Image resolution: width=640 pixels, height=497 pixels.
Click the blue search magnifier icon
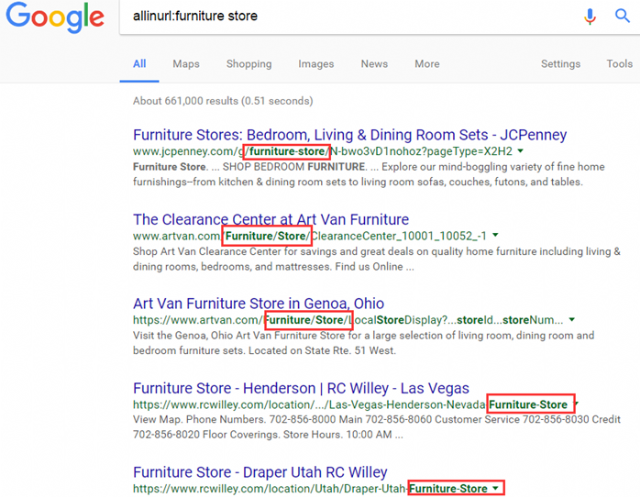point(622,16)
